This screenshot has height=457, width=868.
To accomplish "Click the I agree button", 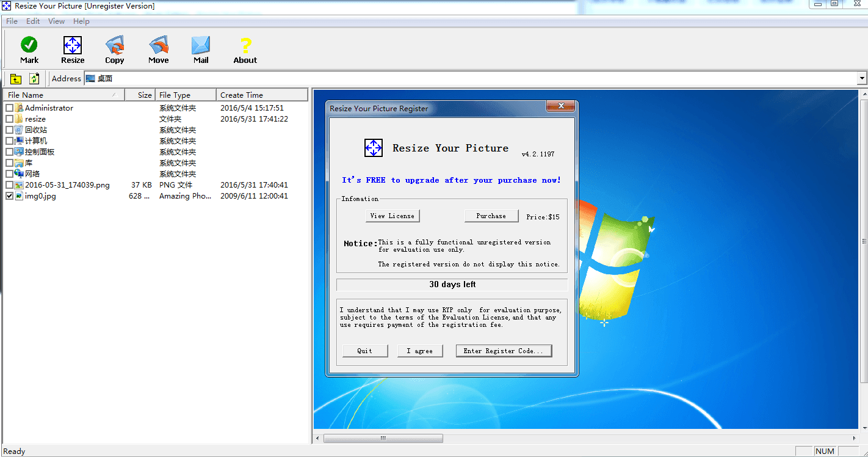I will point(420,351).
